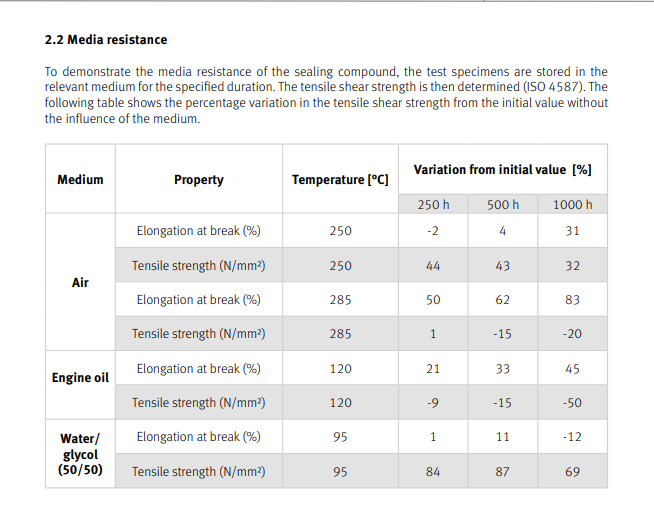Select the '69' value cell
This screenshot has width=654, height=522.
pyautogui.click(x=572, y=472)
